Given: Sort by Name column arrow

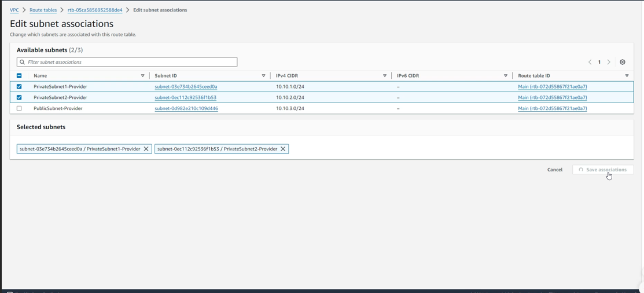Looking at the screenshot, I should [x=143, y=76].
